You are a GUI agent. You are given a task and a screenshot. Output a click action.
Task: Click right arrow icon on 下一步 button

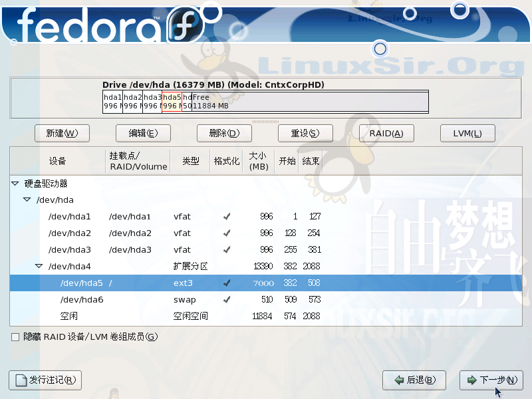click(471, 380)
